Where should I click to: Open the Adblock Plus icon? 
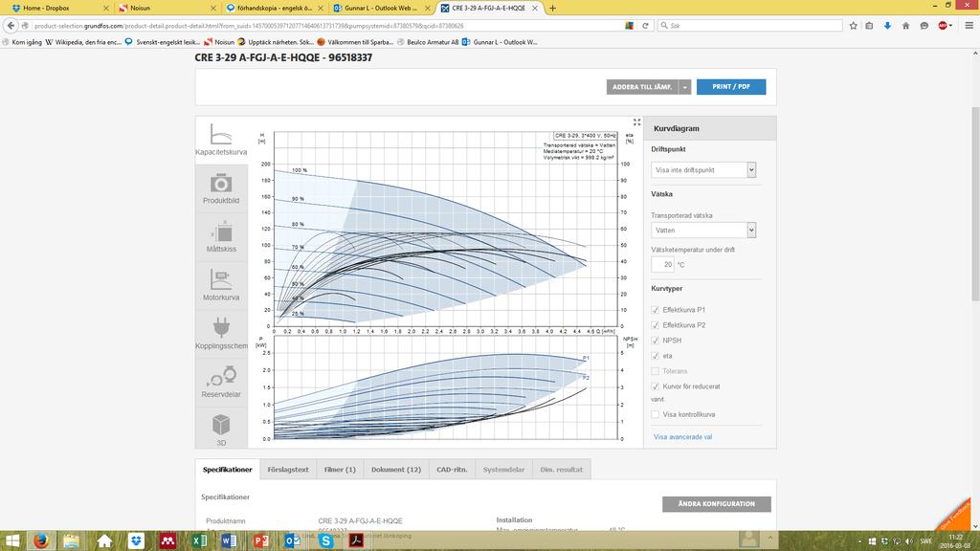tap(943, 26)
